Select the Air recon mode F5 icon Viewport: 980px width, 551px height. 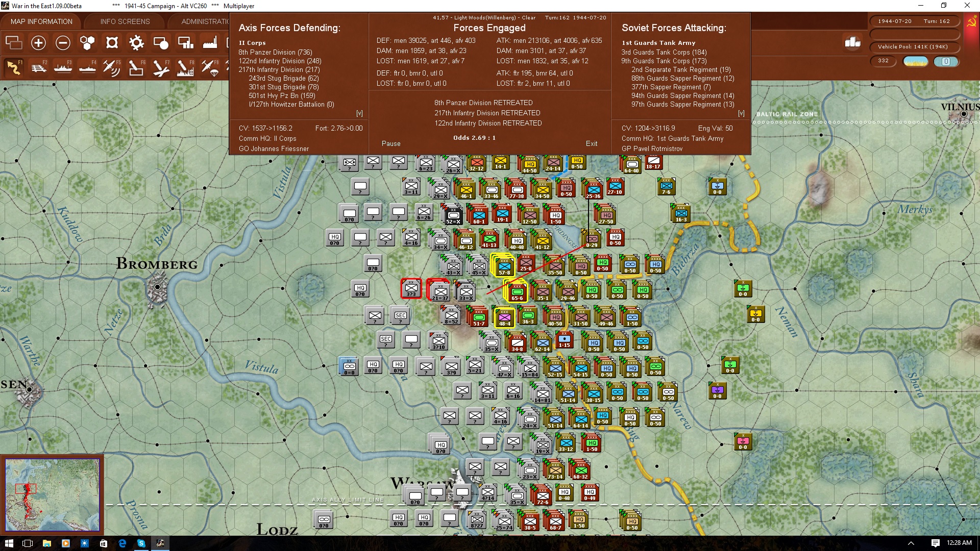point(111,68)
